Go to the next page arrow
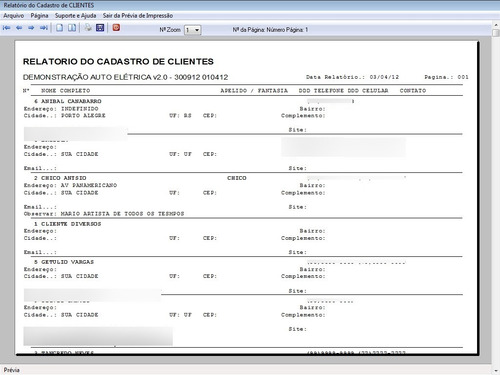 [31, 28]
